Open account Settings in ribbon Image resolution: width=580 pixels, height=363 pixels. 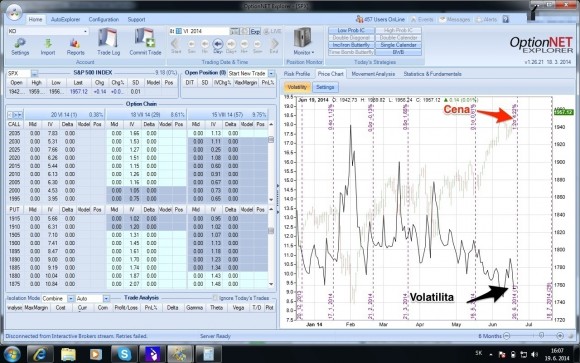20,47
